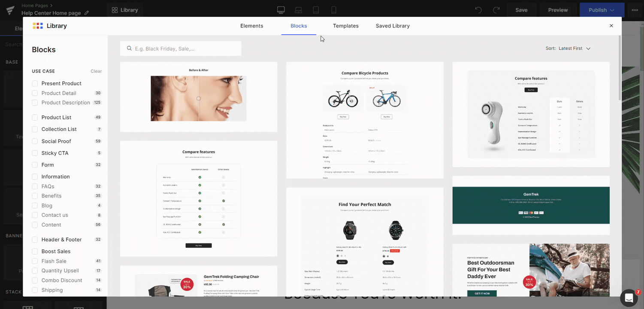Edit page name with pencil icon
Viewport: 644px width, 309px height.
[87, 13]
